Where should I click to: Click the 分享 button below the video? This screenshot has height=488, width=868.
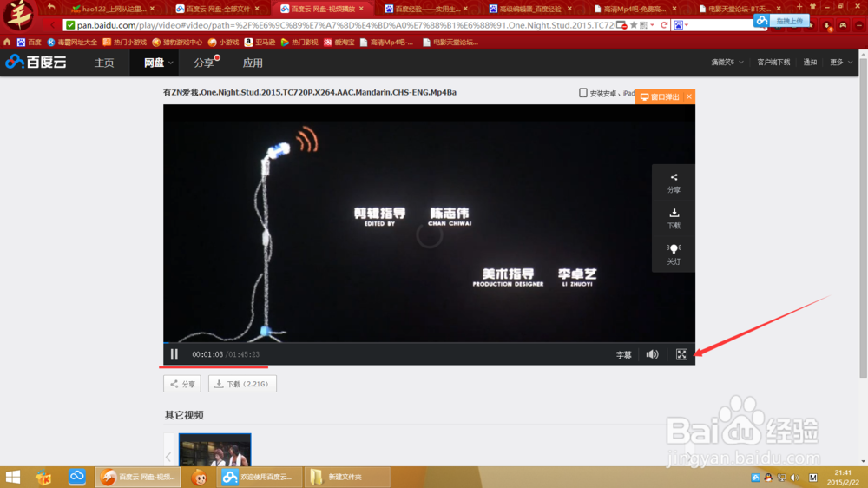click(182, 384)
